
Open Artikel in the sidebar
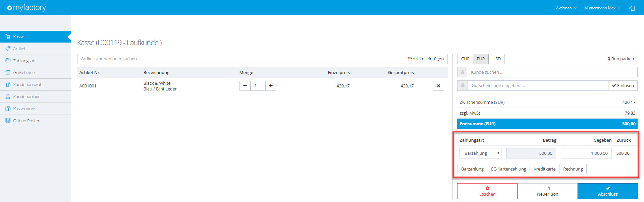tap(36, 49)
